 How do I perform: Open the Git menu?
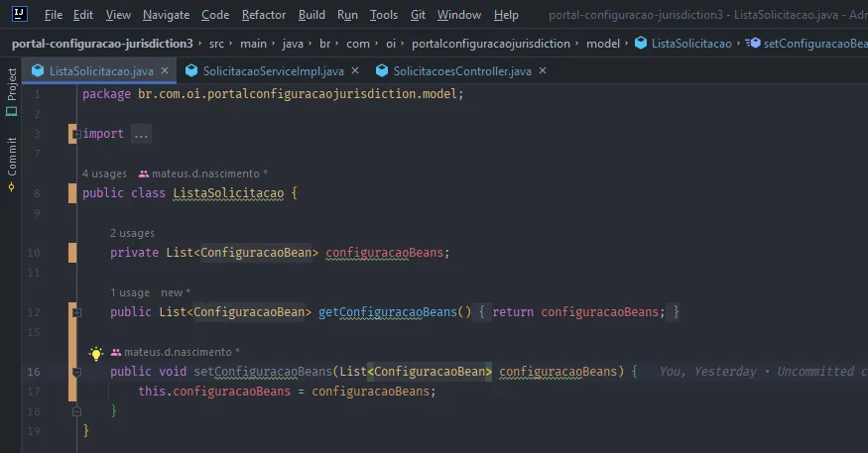418,15
